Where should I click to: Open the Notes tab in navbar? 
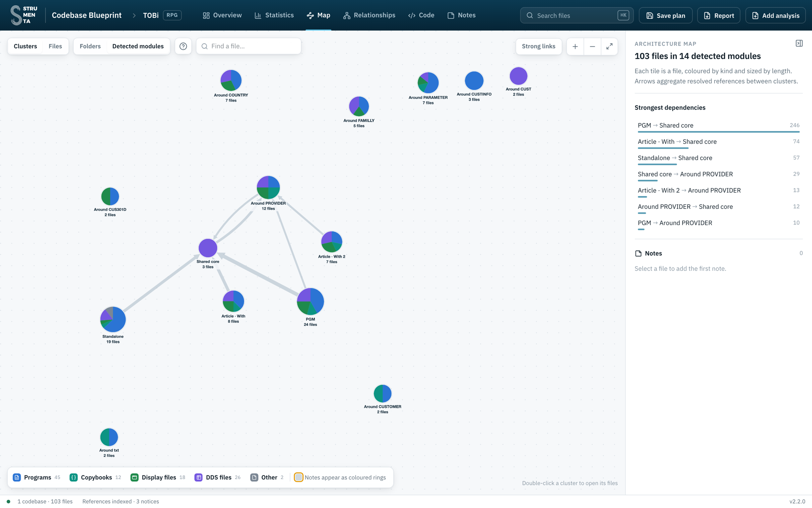click(461, 15)
